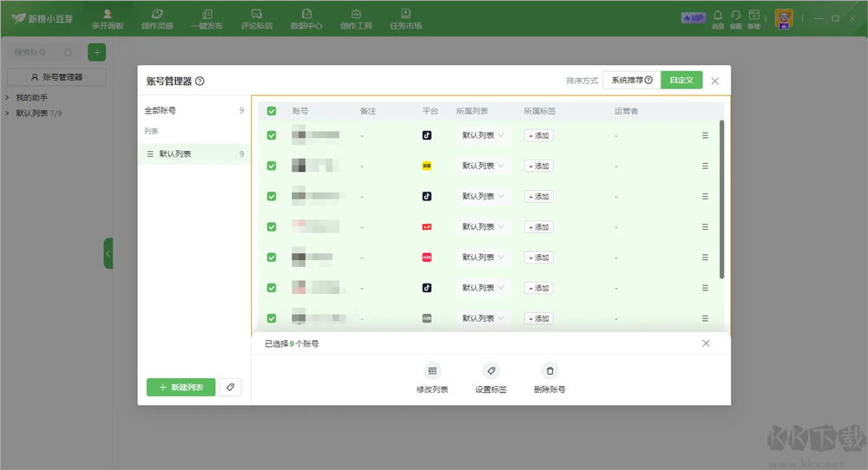The image size is (868, 470).
Task: Uncheck the second account row checkbox
Action: (272, 166)
